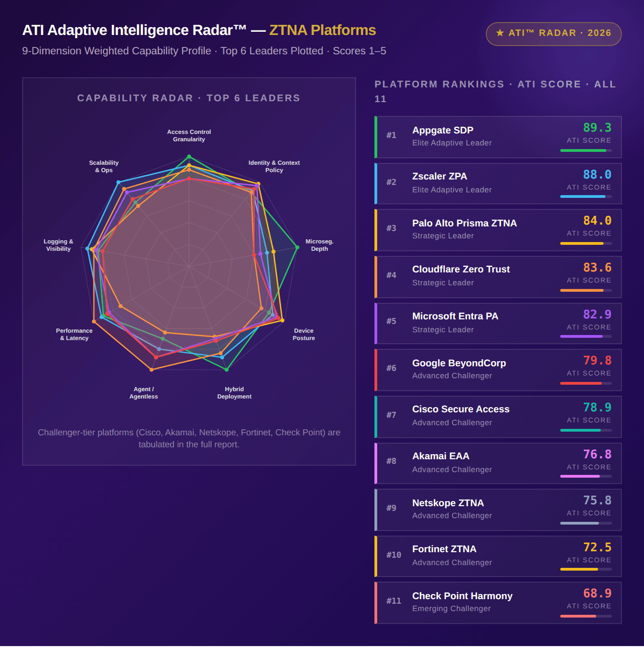Click the "Agent / Agentless" axis label
The image size is (644, 647).
click(144, 393)
